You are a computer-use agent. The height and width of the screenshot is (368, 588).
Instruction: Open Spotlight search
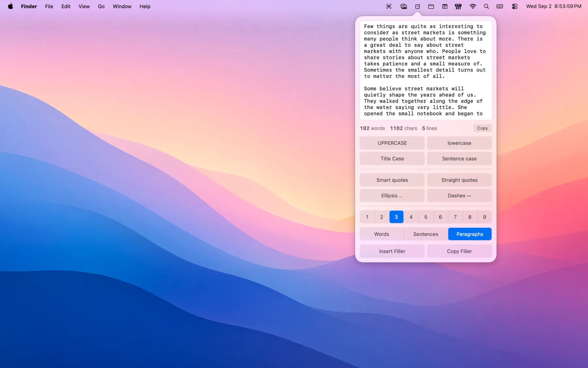[x=486, y=6]
